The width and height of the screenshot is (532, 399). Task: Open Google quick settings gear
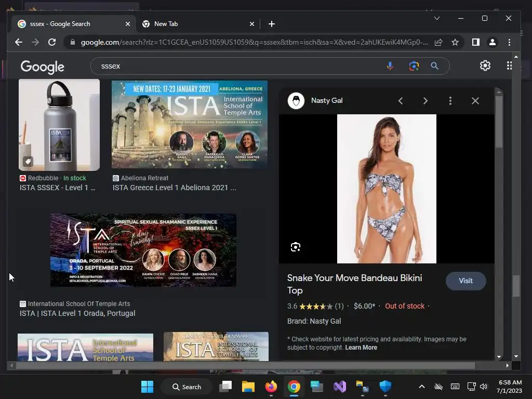point(485,65)
